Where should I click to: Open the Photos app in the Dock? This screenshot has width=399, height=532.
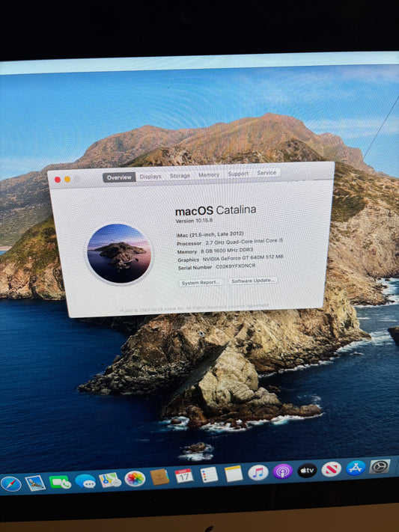(135, 478)
